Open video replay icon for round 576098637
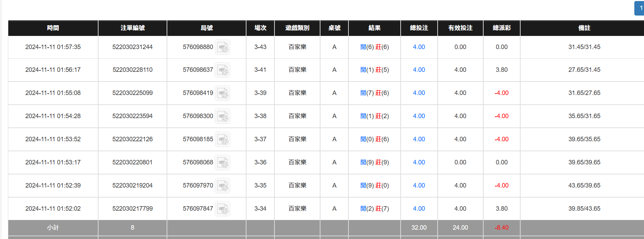The image size is (644, 239). click(x=222, y=70)
